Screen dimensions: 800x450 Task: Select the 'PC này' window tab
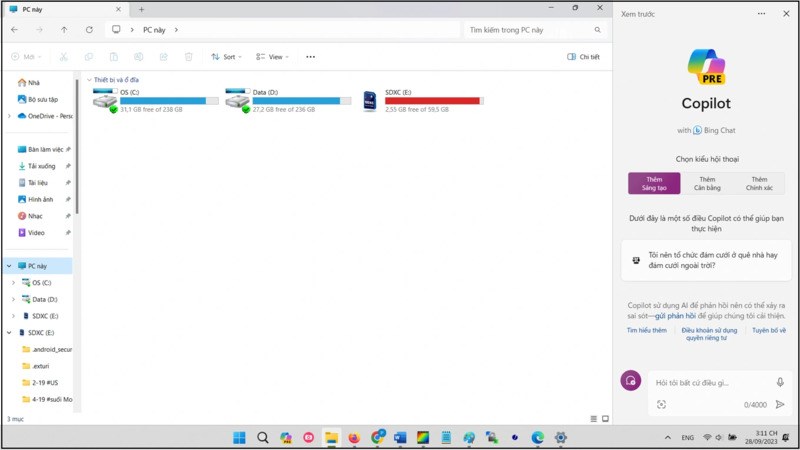60,8
